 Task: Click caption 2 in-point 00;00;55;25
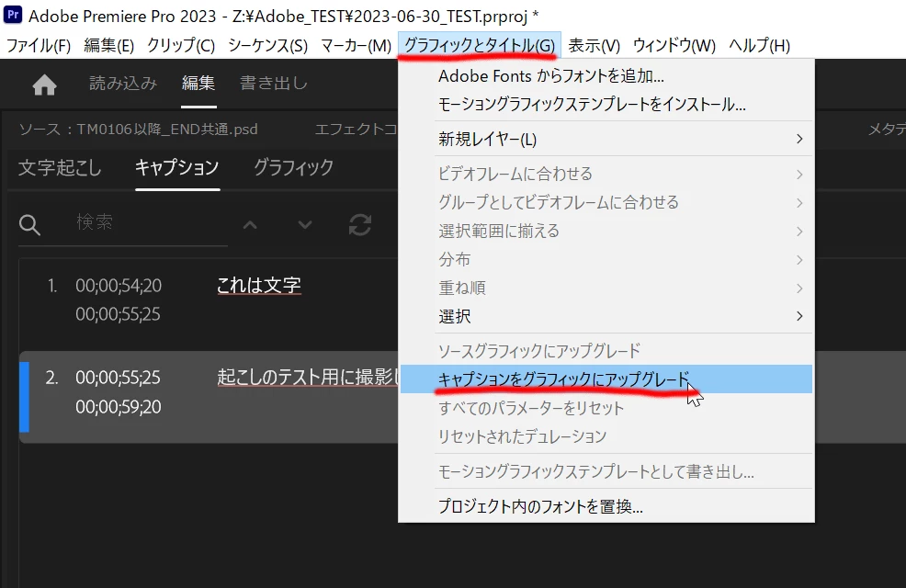(118, 378)
